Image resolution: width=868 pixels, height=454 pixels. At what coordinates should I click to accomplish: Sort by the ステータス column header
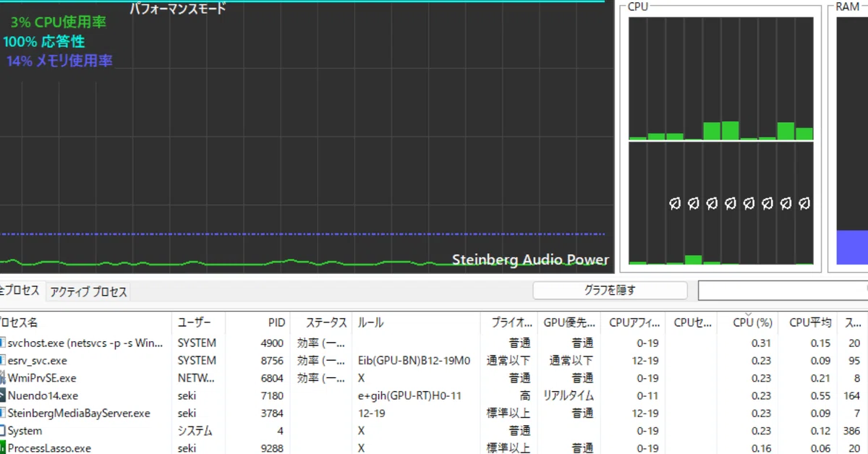320,322
